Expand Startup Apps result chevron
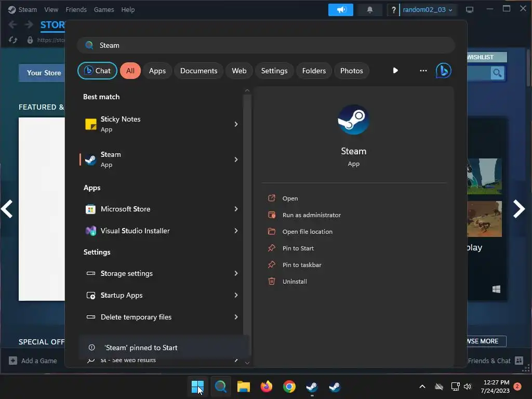The image size is (532, 399). [x=236, y=295]
